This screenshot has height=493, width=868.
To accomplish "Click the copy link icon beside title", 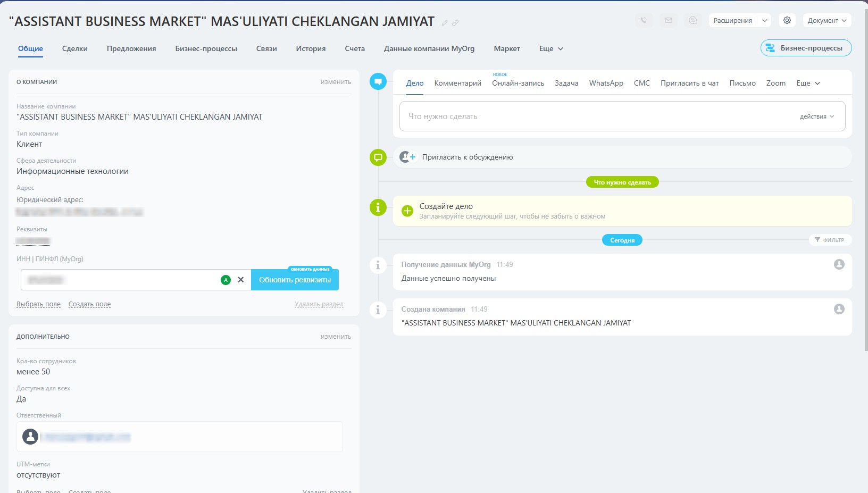I will point(455,23).
